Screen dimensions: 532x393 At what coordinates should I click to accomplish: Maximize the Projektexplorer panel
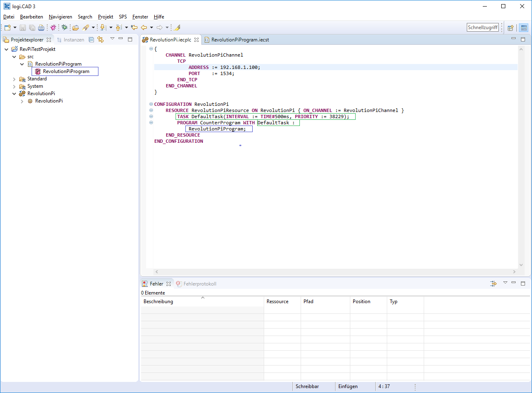tap(130, 39)
